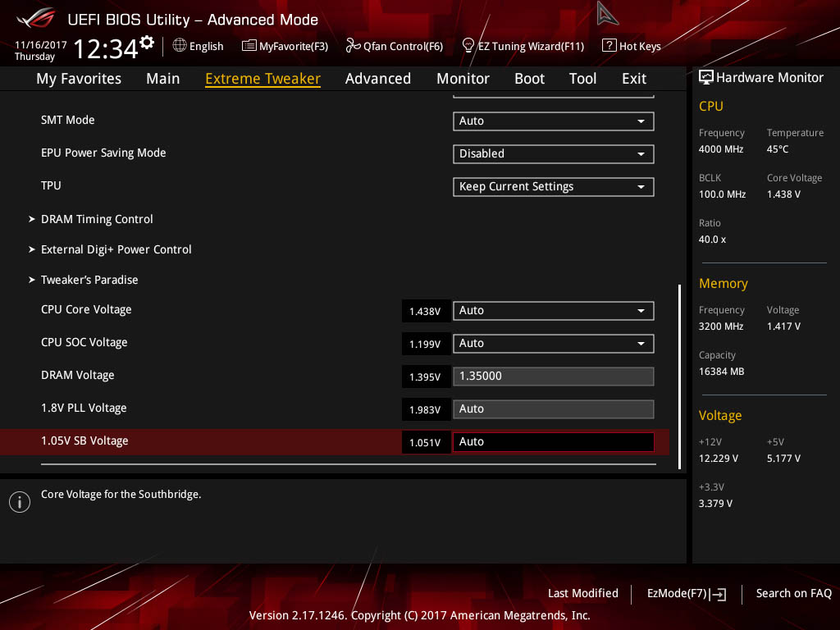The width and height of the screenshot is (840, 630).
Task: Open Qfan Control(F6) fan icon
Action: (353, 46)
